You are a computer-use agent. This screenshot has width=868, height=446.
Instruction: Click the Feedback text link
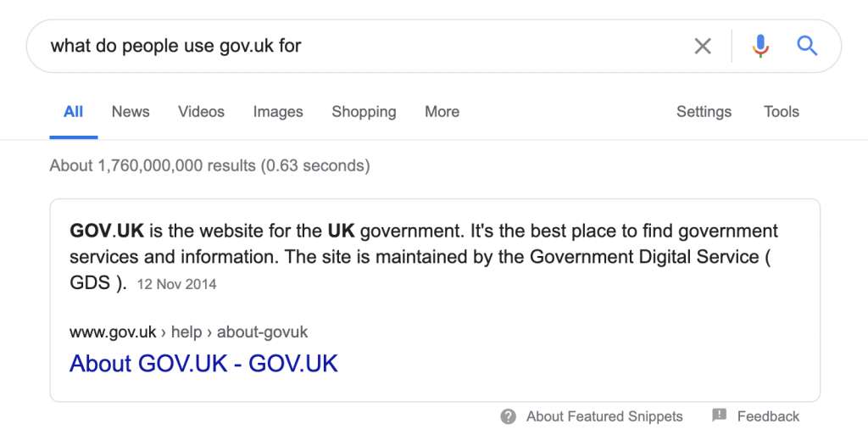[x=768, y=416]
